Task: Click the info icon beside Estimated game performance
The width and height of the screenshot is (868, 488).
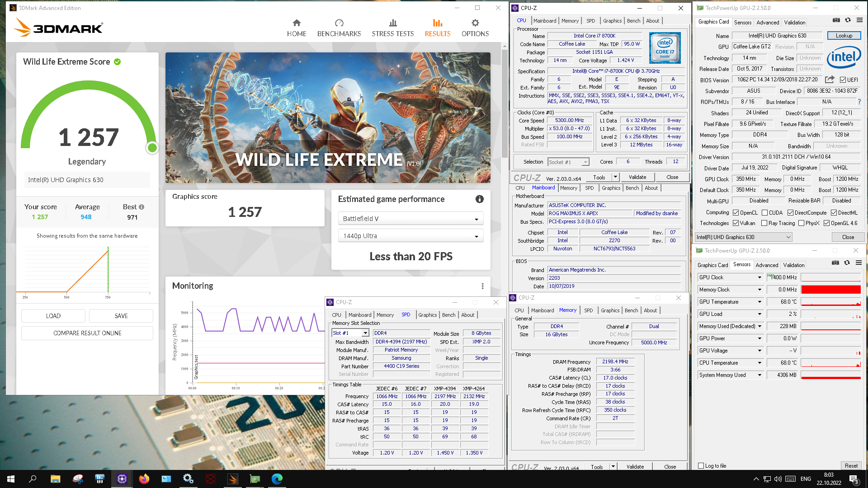Action: click(x=480, y=199)
